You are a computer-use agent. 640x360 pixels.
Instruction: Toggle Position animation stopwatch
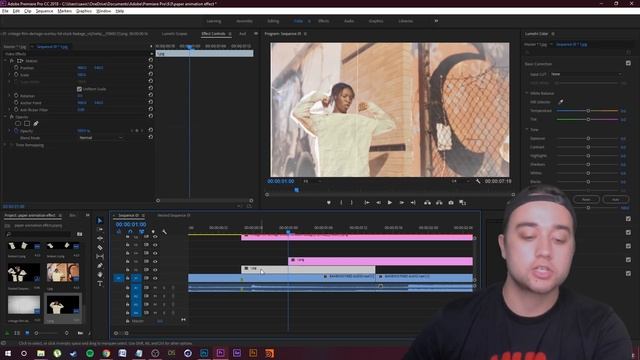[x=16, y=67]
